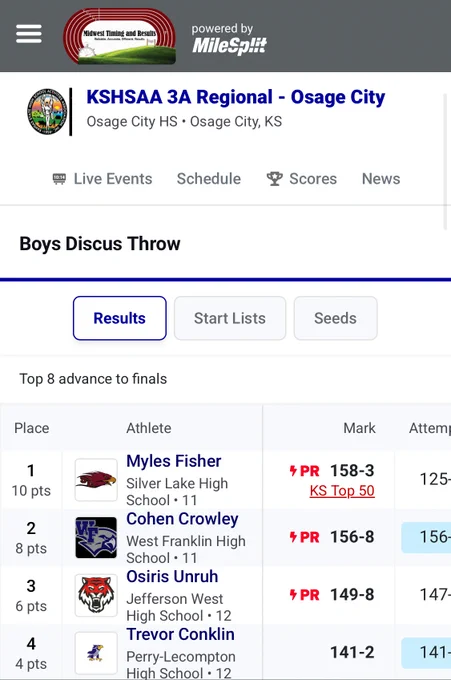Open the Schedule page
This screenshot has width=451, height=680.
click(x=209, y=179)
